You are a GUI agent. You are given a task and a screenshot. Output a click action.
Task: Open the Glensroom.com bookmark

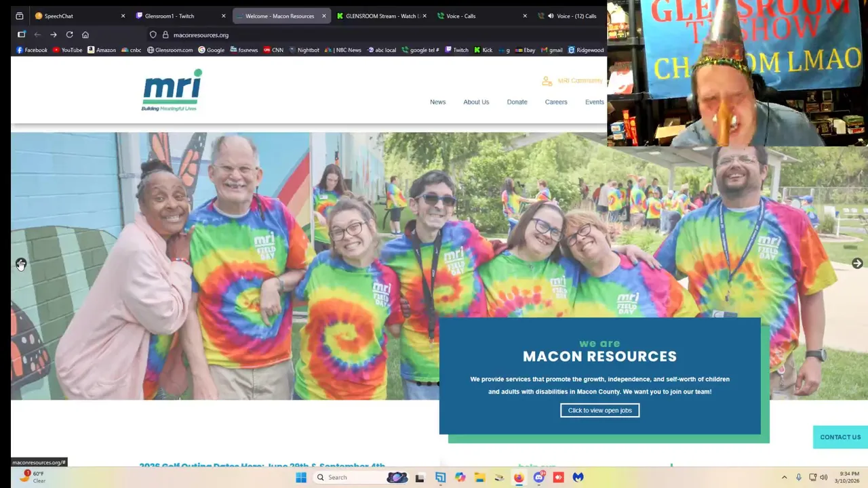point(170,49)
